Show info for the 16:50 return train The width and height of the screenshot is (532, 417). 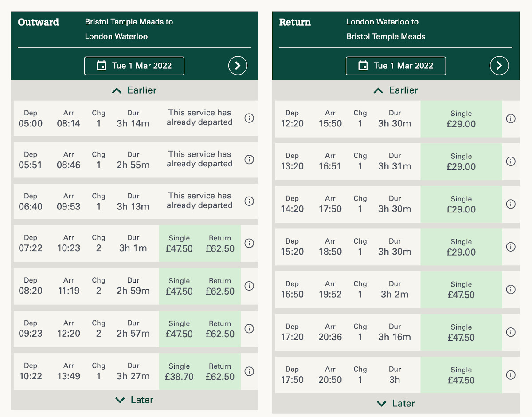pyautogui.click(x=511, y=289)
